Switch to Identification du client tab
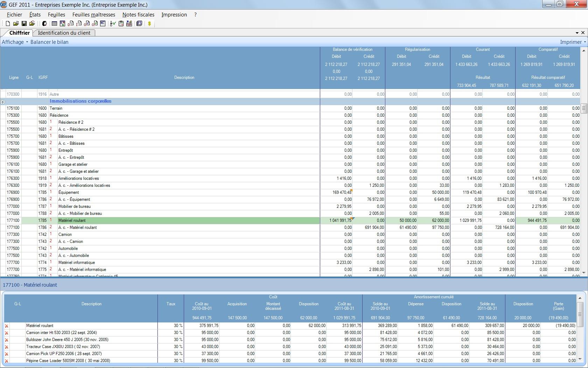The height and width of the screenshot is (368, 588). click(x=64, y=33)
